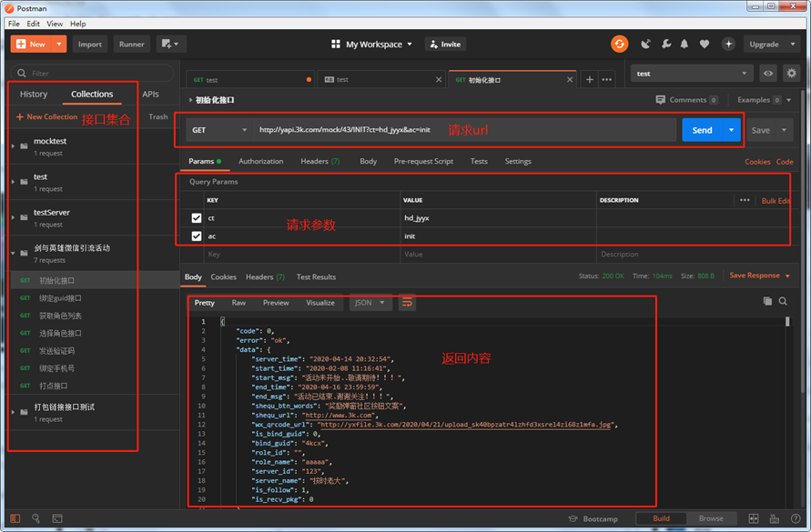Switch to the APIs tab
811x532 pixels.
(x=150, y=94)
